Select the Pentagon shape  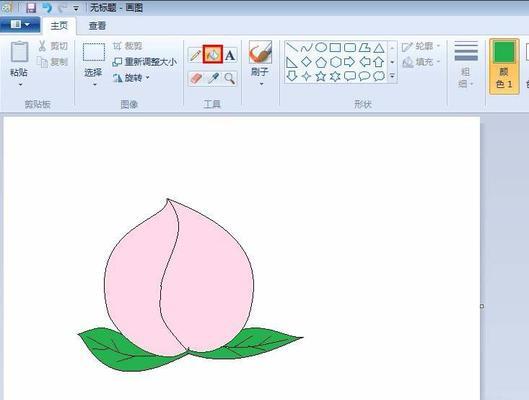click(321, 62)
